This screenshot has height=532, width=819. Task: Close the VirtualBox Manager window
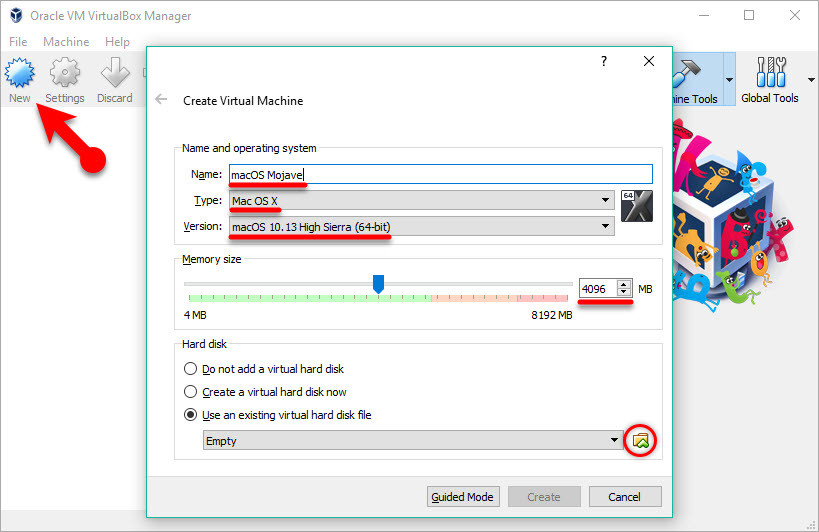(794, 16)
